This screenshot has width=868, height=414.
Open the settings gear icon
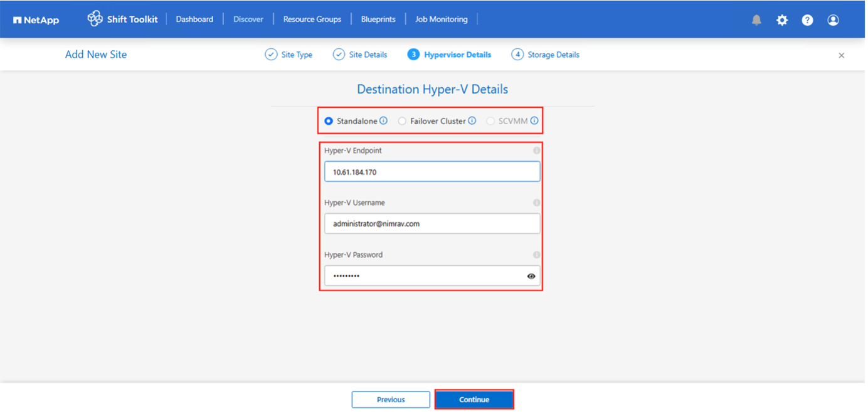tap(781, 20)
